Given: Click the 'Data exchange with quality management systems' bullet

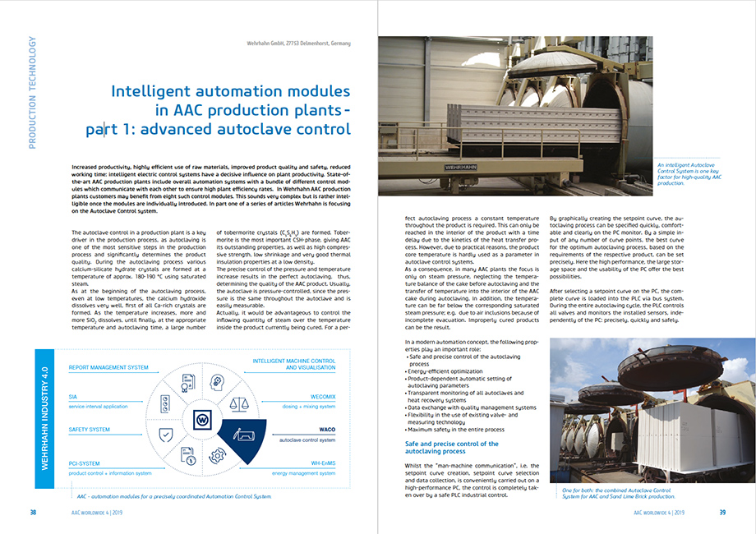Looking at the screenshot, I should click(471, 407).
